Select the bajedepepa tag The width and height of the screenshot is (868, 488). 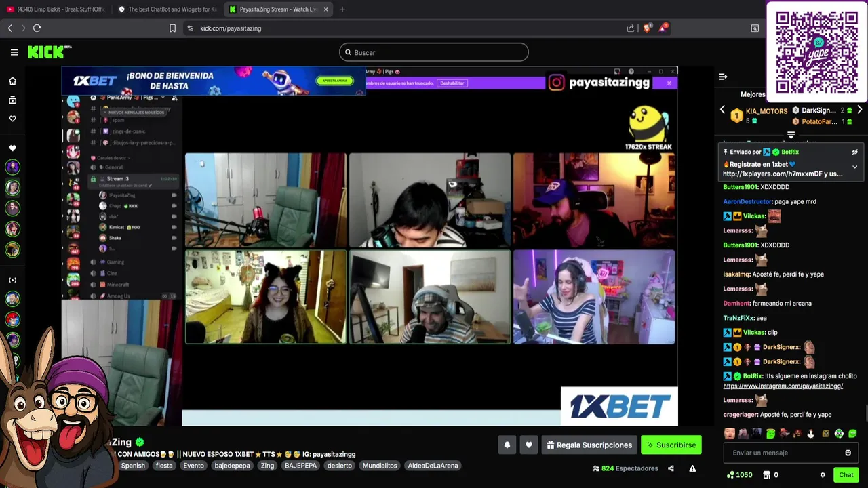tap(232, 466)
